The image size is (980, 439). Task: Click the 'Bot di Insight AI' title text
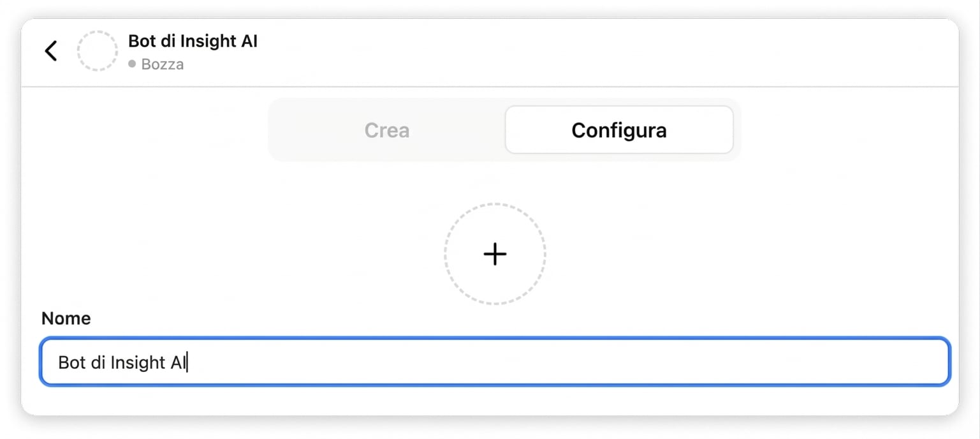(x=193, y=41)
